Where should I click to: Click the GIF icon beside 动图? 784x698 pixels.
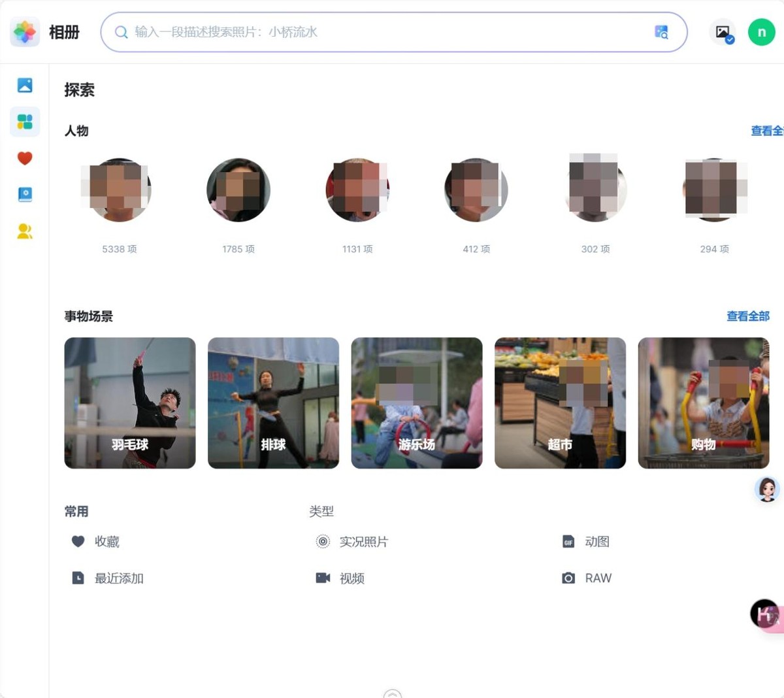[x=568, y=541]
